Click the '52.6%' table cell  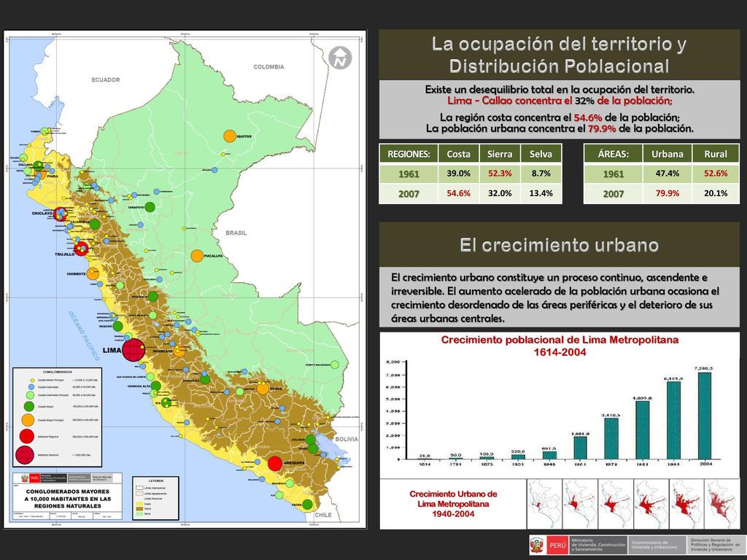tap(716, 174)
